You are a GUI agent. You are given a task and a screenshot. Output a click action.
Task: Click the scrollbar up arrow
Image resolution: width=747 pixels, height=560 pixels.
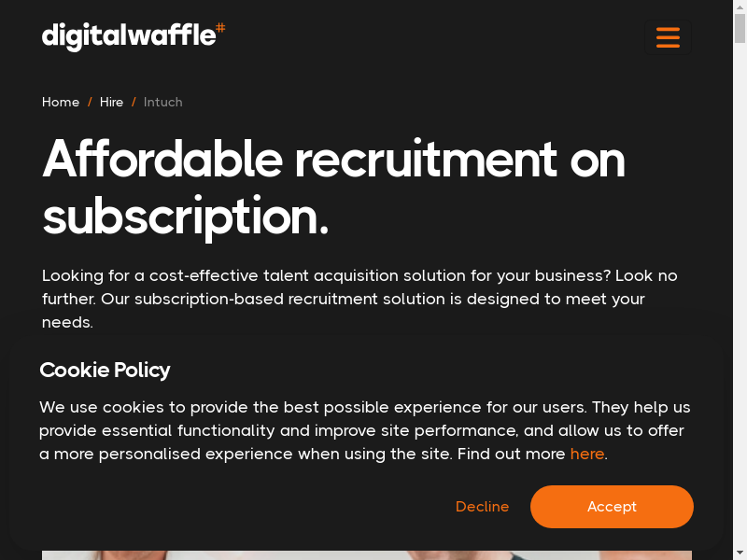740,7
